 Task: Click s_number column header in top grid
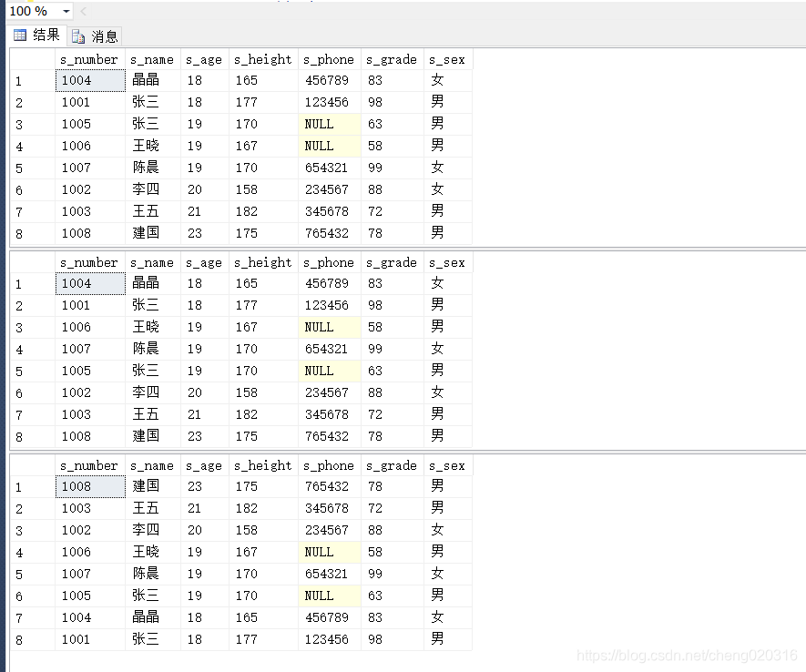90,59
